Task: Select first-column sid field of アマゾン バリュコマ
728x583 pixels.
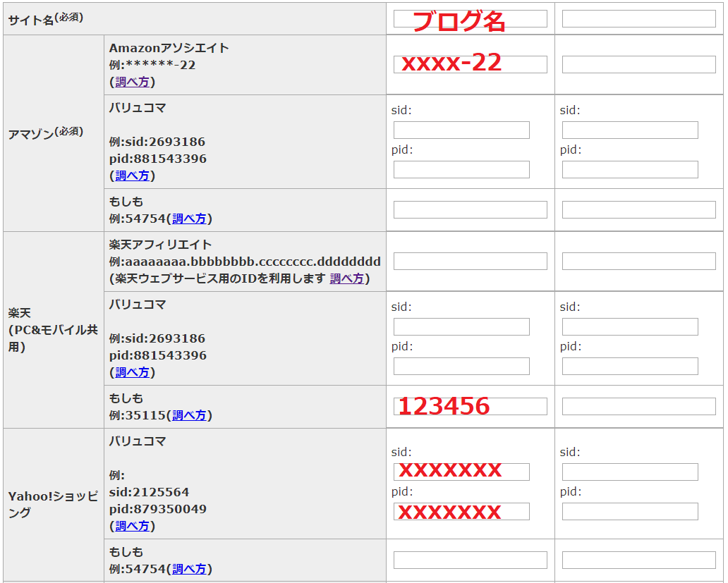Action: tap(461, 130)
